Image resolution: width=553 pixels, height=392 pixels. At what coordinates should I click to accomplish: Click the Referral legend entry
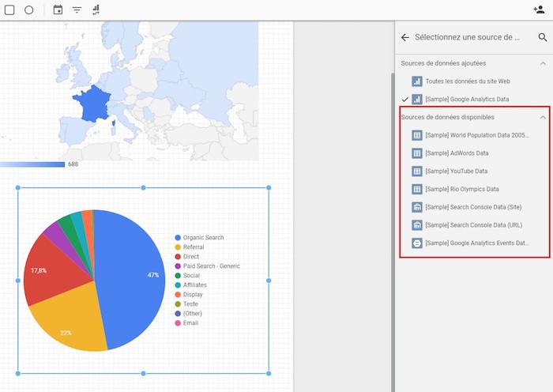point(194,247)
